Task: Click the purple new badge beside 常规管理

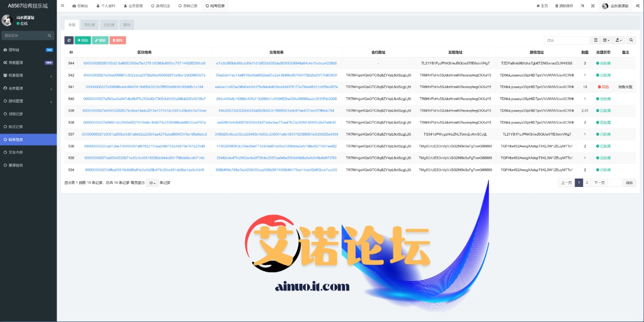Action: [49, 62]
